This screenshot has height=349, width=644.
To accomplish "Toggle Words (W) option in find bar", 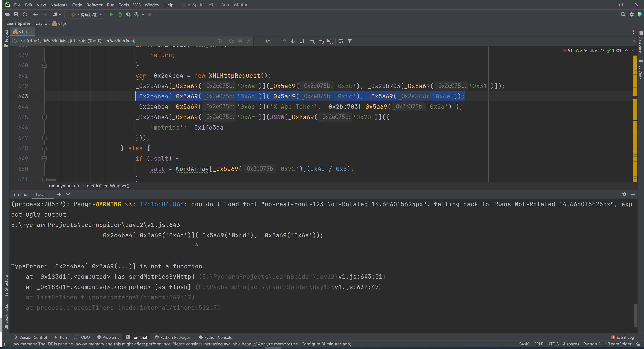I will [x=240, y=41].
